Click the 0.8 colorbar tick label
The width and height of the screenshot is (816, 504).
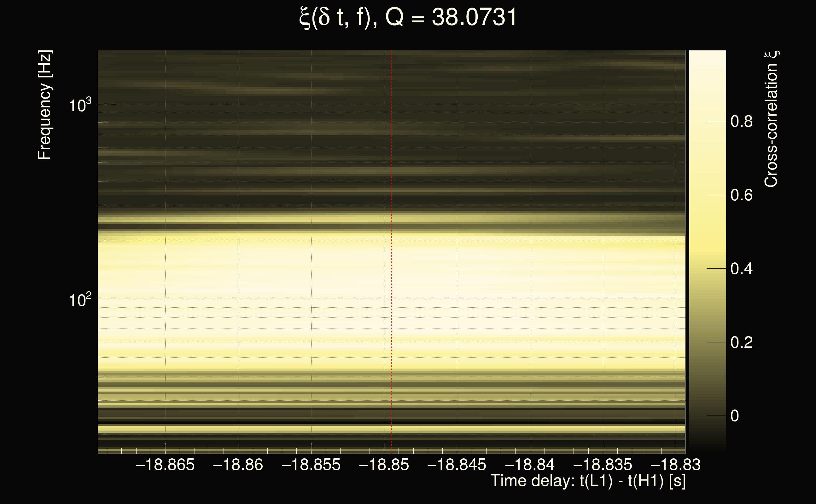click(x=741, y=121)
